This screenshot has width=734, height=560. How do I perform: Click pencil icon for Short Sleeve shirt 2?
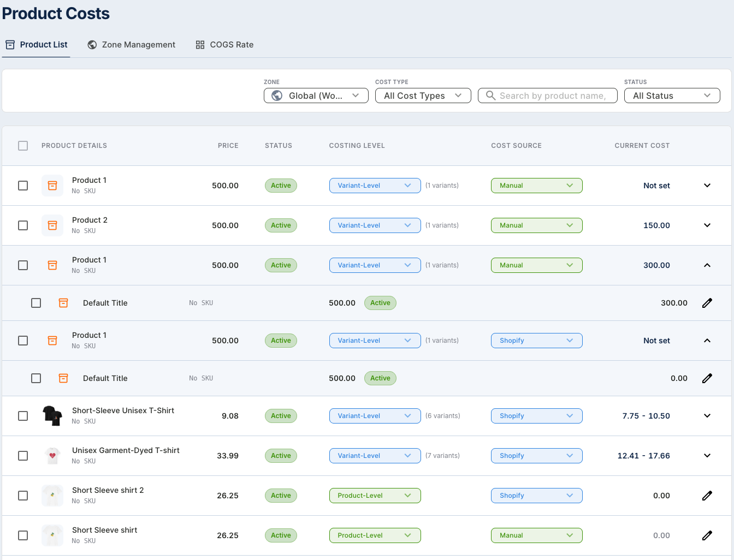click(707, 496)
